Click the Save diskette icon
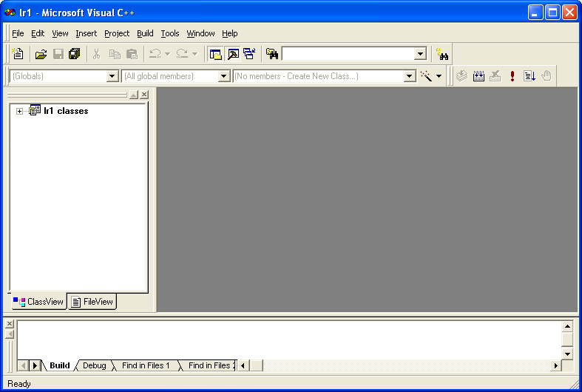 (x=58, y=54)
